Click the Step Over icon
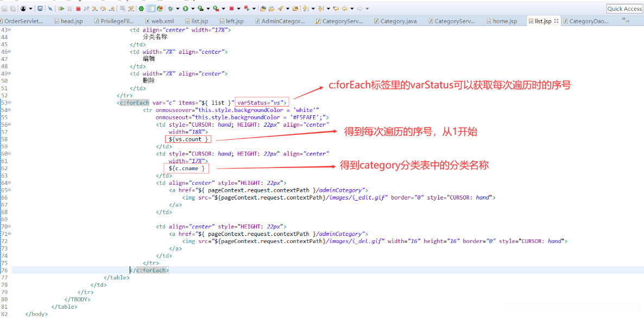This screenshot has width=644, height=318. [x=103, y=9]
